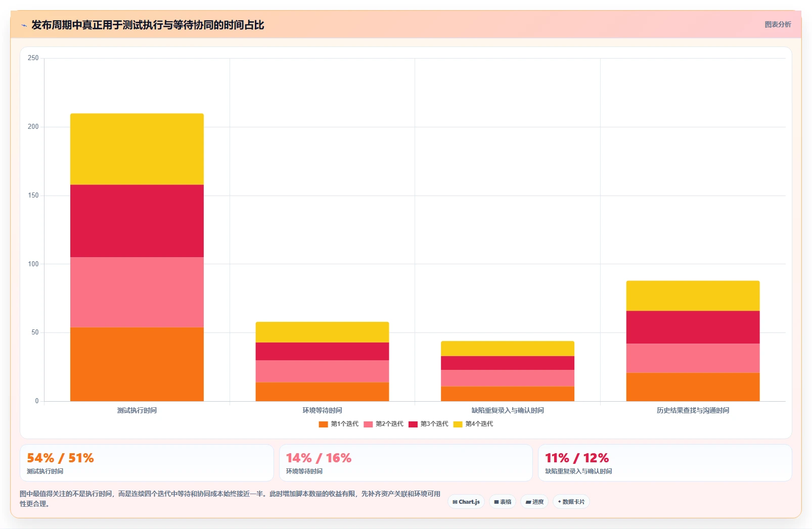Select the 表格 tag chip
The height and width of the screenshot is (529, 812).
pyautogui.click(x=503, y=502)
